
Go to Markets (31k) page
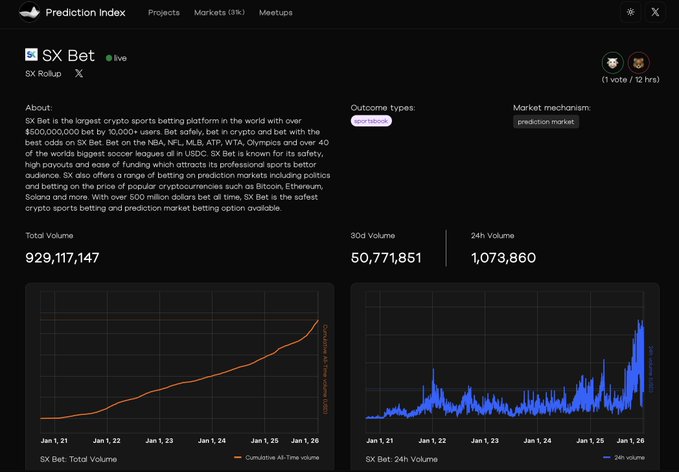219,13
